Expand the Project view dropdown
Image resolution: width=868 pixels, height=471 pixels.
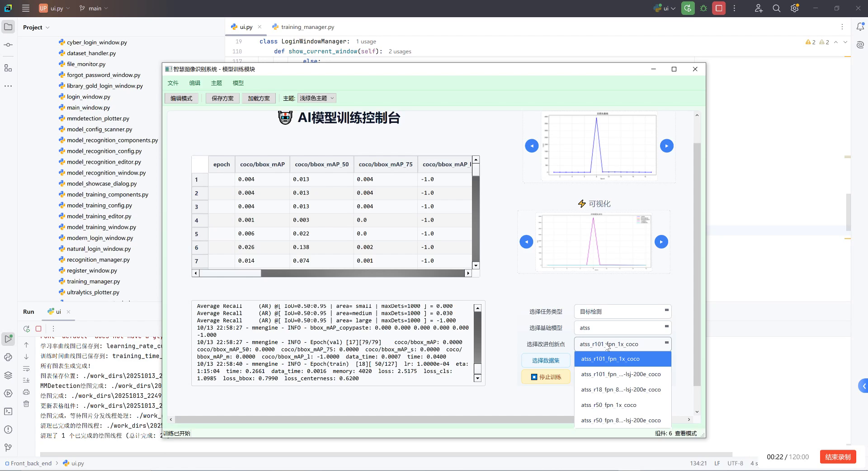(x=36, y=27)
